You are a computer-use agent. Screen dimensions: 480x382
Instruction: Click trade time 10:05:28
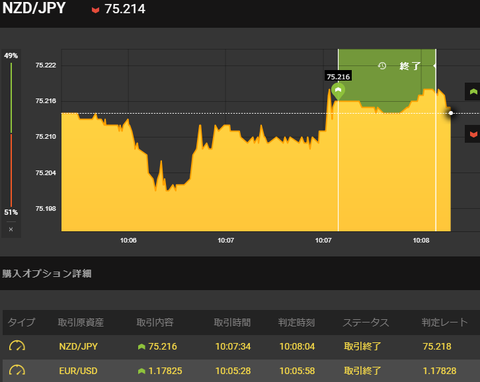[x=233, y=371]
